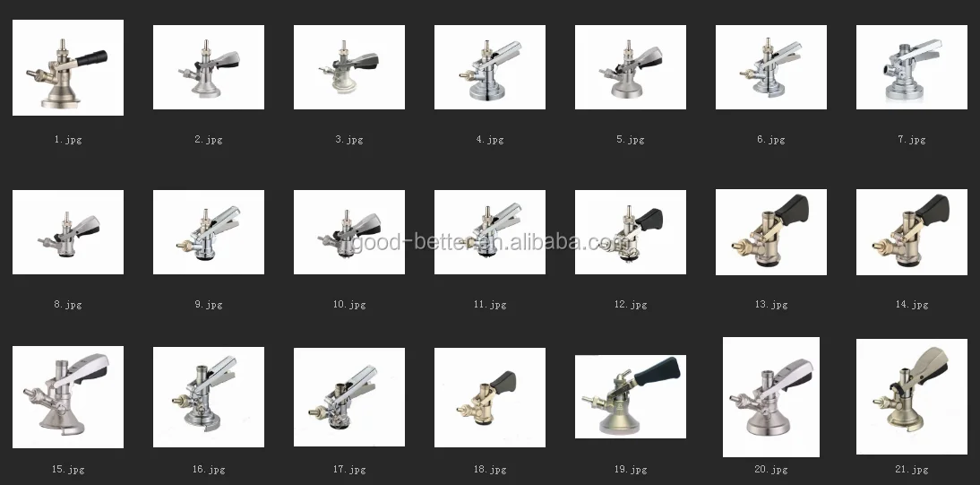Click the 17.jpg file name label

pyautogui.click(x=349, y=470)
